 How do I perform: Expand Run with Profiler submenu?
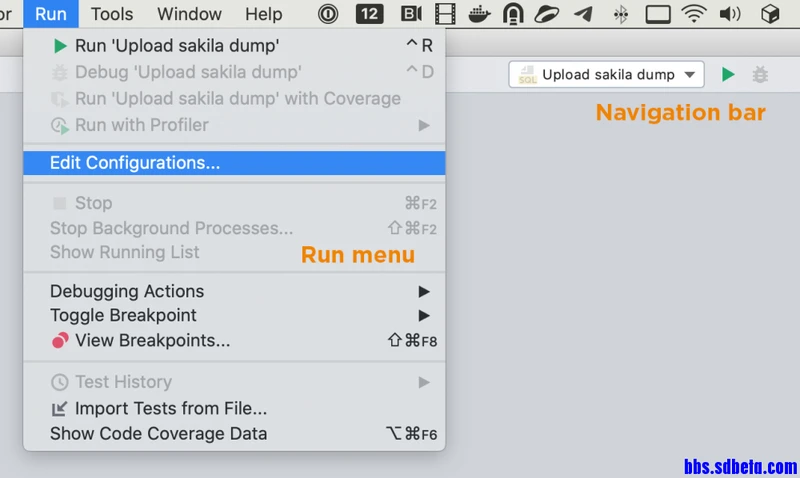(x=234, y=125)
